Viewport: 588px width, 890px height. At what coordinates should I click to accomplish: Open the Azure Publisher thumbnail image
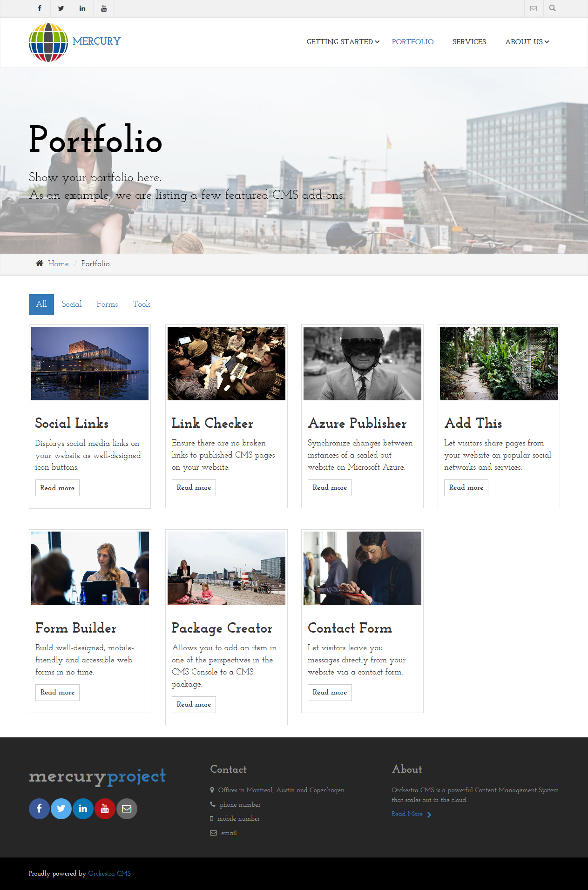362,364
